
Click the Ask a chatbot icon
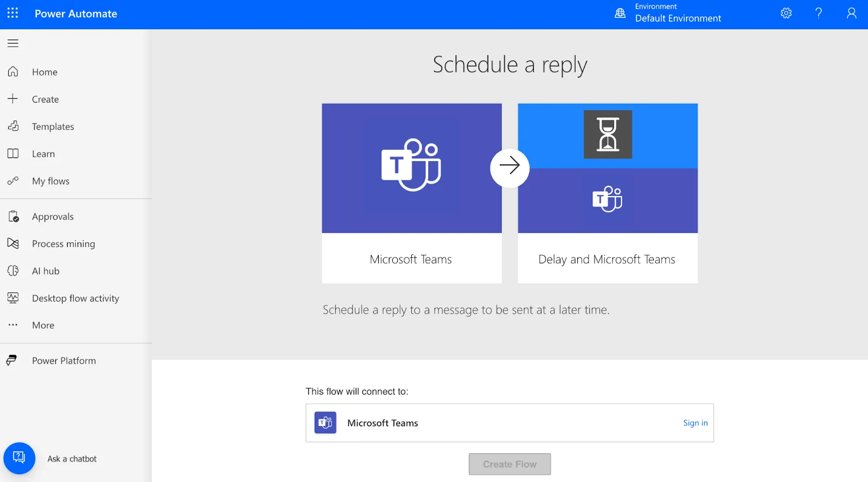(x=19, y=458)
